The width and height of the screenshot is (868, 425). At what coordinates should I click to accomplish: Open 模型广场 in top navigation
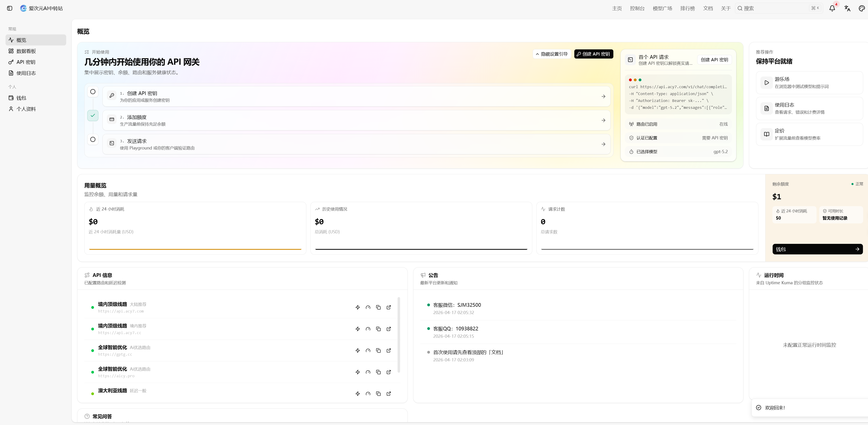662,8
